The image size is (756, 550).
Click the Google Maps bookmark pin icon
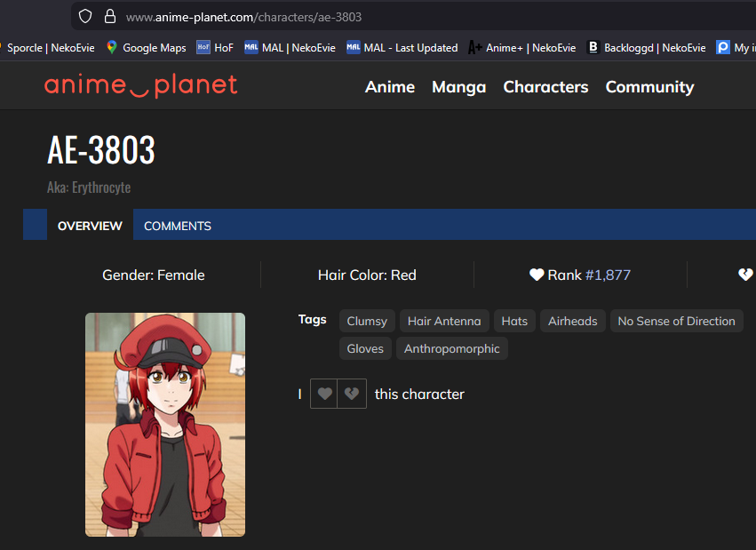click(112, 47)
